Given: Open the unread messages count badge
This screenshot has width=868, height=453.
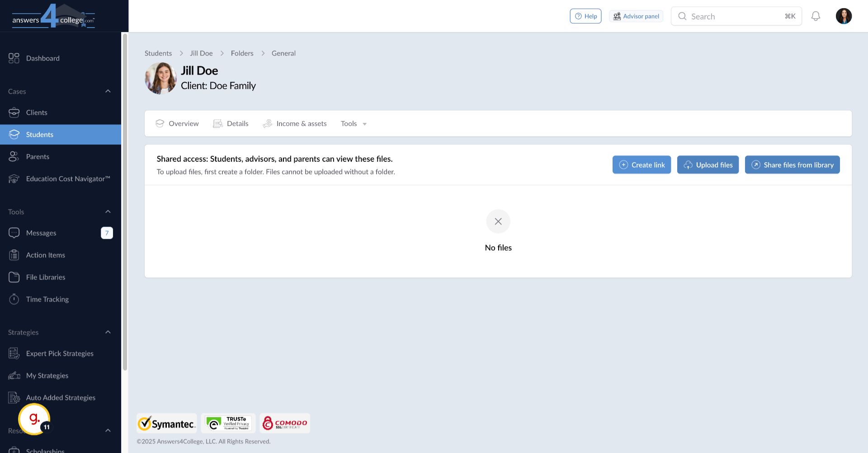Looking at the screenshot, I should coord(107,233).
